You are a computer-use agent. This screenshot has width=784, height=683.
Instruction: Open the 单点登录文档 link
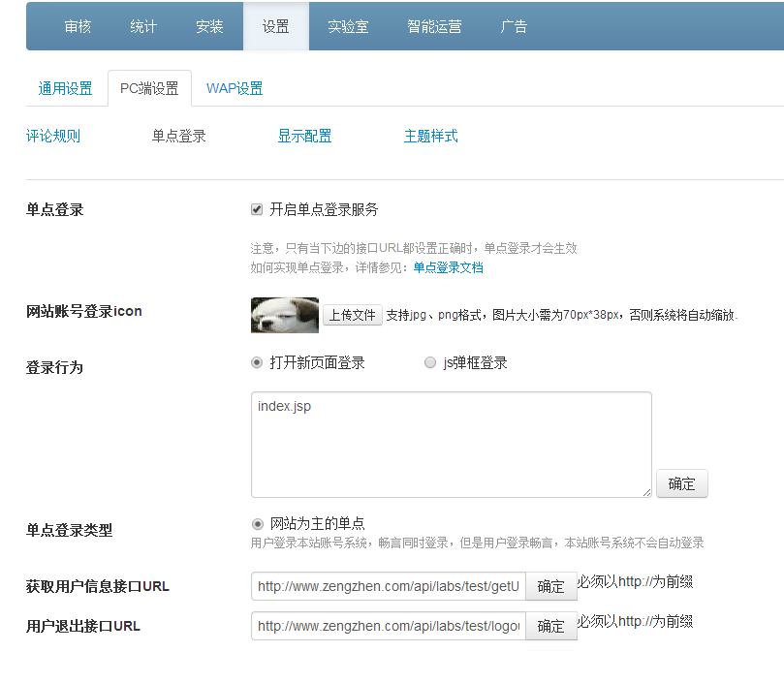tap(448, 267)
